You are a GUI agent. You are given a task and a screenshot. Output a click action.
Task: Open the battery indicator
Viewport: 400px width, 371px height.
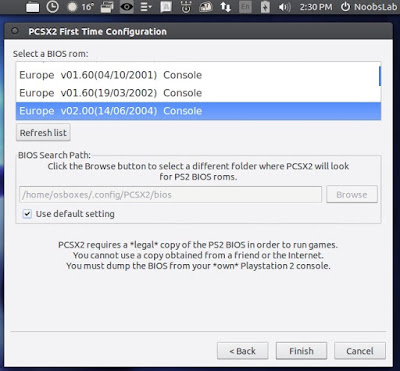(265, 7)
